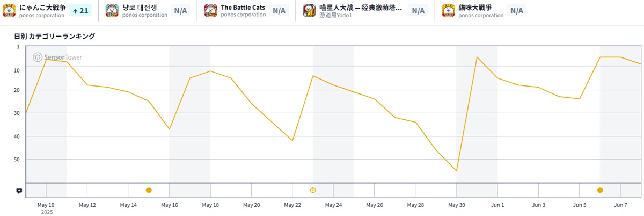Click N/A badge next to 貓咪大戰爭

click(x=517, y=11)
